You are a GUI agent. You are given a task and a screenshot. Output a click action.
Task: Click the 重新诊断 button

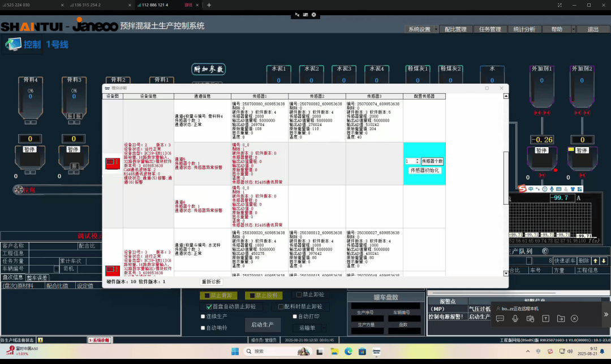tap(211, 282)
